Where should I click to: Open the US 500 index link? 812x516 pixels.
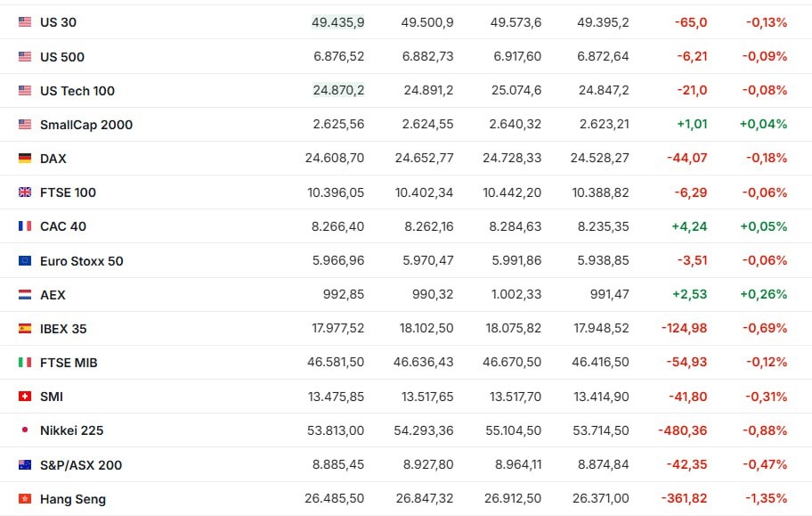point(62,57)
